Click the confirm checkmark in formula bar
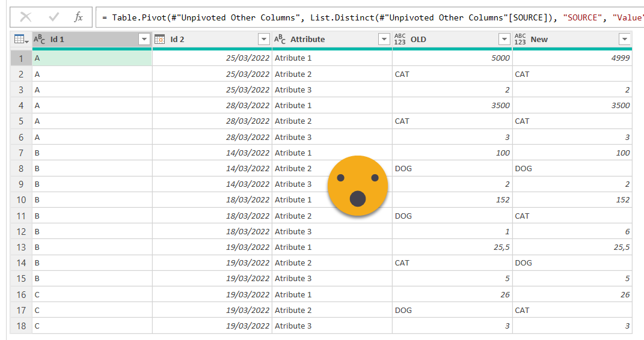 coord(52,17)
